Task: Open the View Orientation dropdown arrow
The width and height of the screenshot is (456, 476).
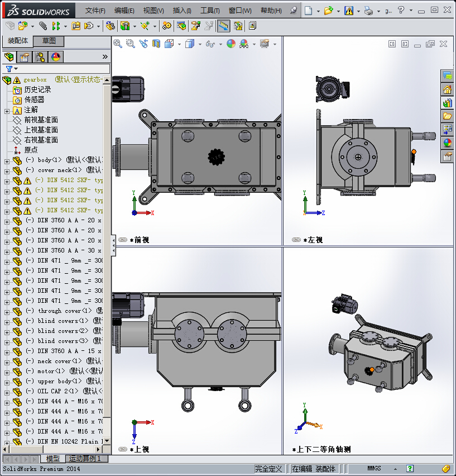Action: (x=179, y=44)
